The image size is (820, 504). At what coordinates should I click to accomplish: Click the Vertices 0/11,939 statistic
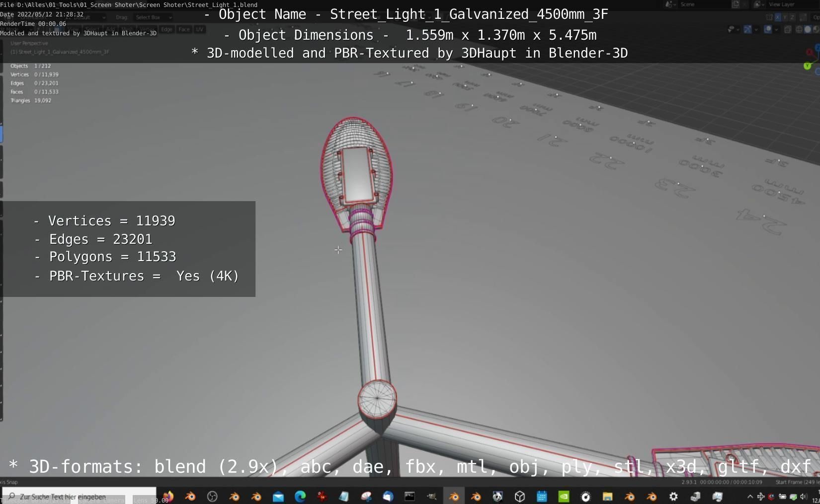click(x=34, y=74)
